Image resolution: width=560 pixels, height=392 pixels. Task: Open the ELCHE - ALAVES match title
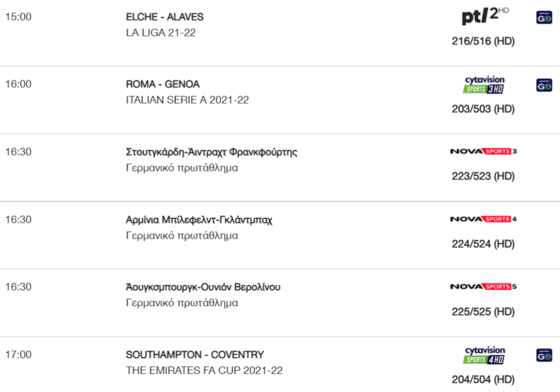pos(165,17)
